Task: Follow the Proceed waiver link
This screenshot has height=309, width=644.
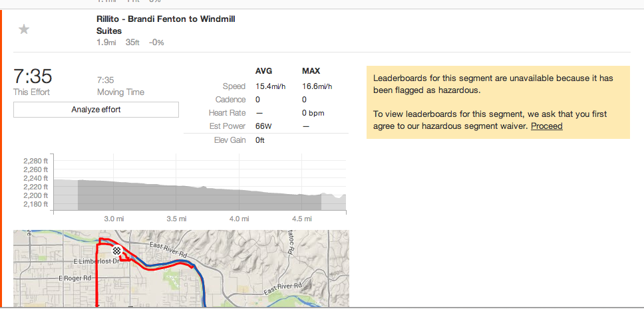Action: (547, 126)
